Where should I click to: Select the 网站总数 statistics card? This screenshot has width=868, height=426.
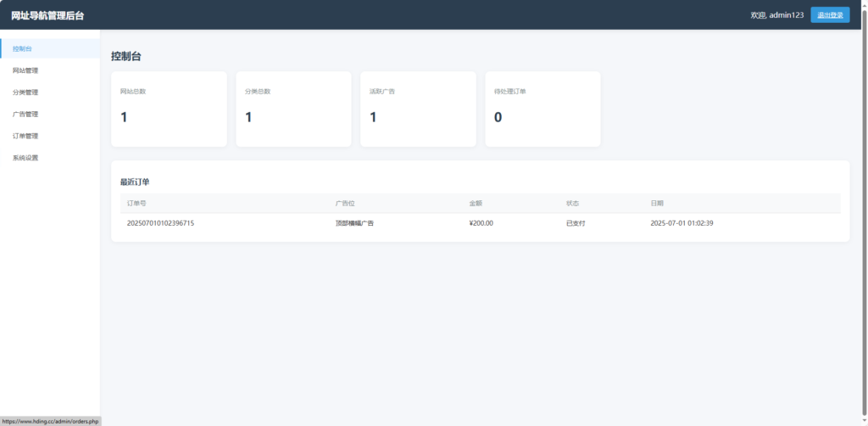(x=169, y=109)
